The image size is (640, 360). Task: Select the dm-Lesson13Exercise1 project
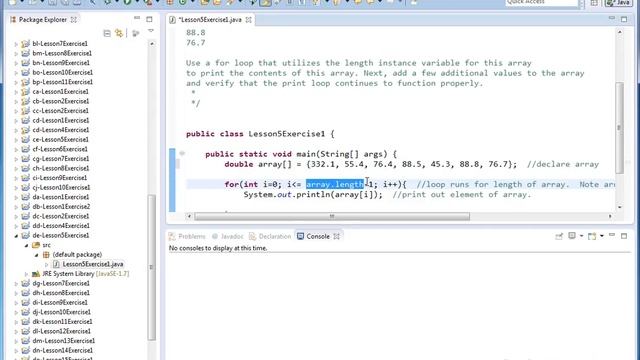63,341
